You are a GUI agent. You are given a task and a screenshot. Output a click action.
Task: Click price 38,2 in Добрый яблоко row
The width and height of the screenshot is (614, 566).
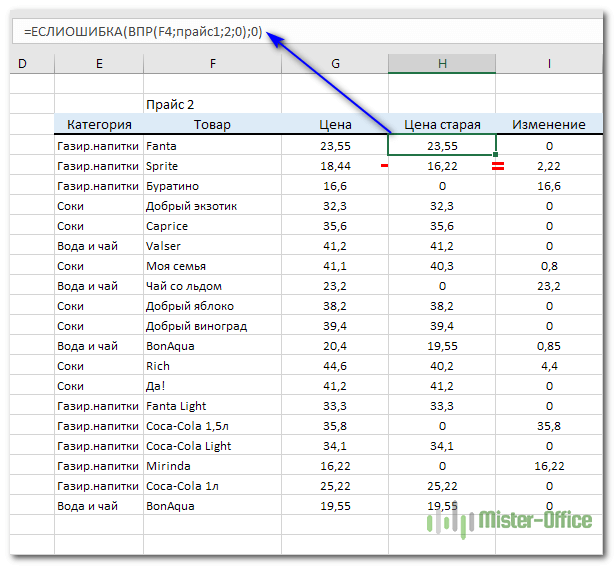pyautogui.click(x=335, y=306)
